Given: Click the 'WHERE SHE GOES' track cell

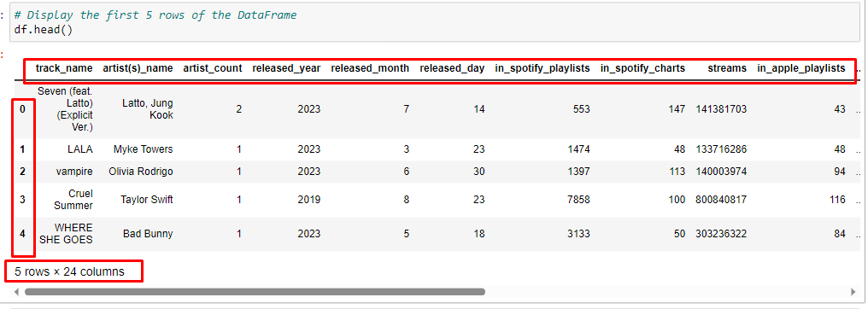Looking at the screenshot, I should click(x=67, y=234).
